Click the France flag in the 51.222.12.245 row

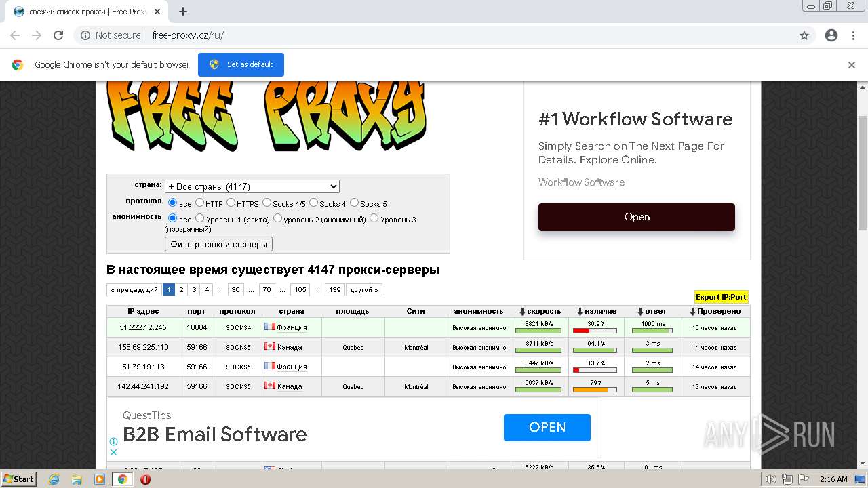[269, 327]
